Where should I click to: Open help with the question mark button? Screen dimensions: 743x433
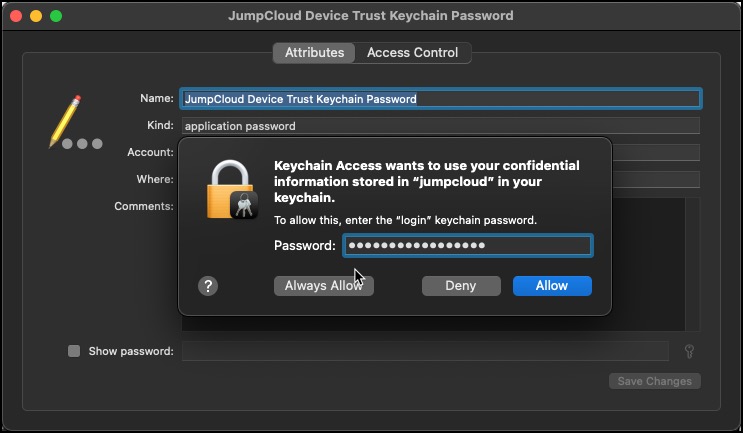pyautogui.click(x=208, y=286)
